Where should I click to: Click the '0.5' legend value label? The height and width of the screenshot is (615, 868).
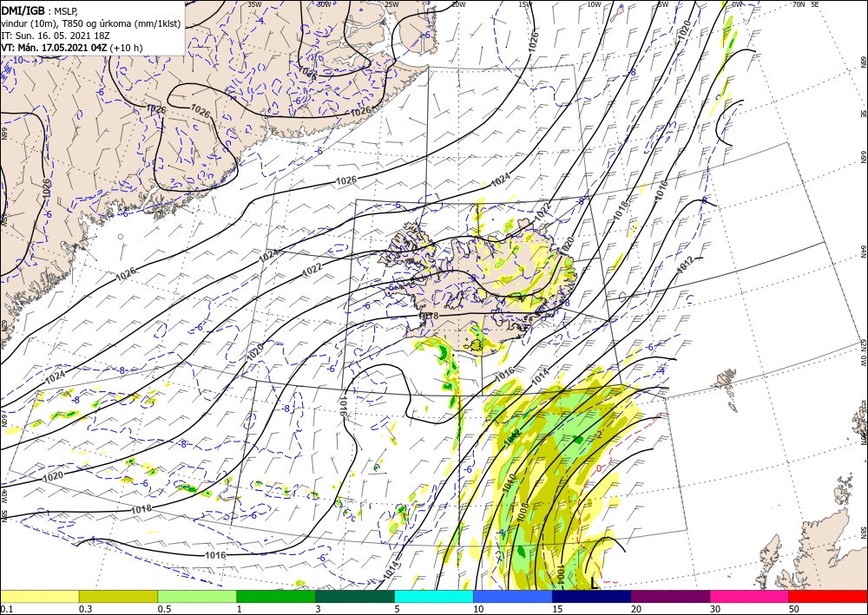click(164, 609)
